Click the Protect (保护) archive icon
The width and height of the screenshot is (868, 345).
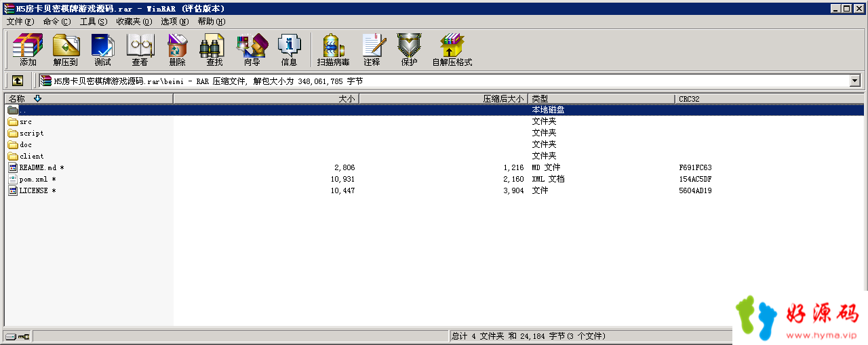point(409,50)
